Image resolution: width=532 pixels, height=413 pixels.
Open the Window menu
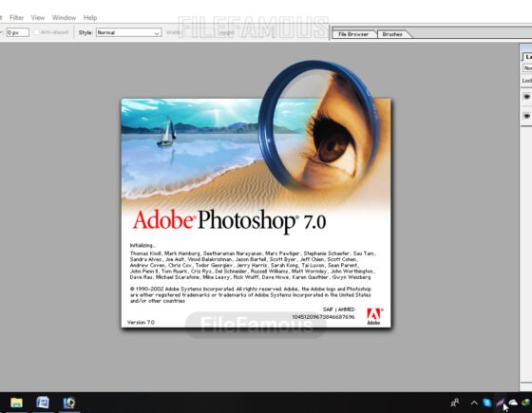point(64,18)
